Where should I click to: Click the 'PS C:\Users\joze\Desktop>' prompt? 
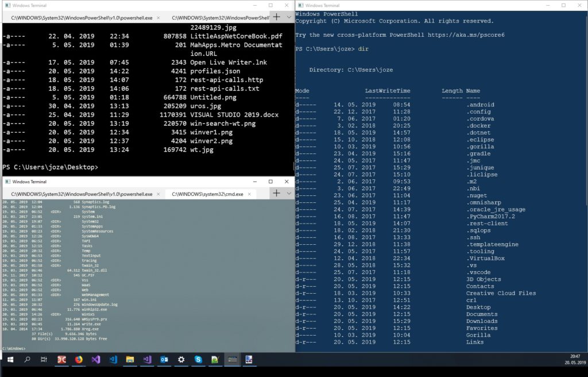point(51,167)
